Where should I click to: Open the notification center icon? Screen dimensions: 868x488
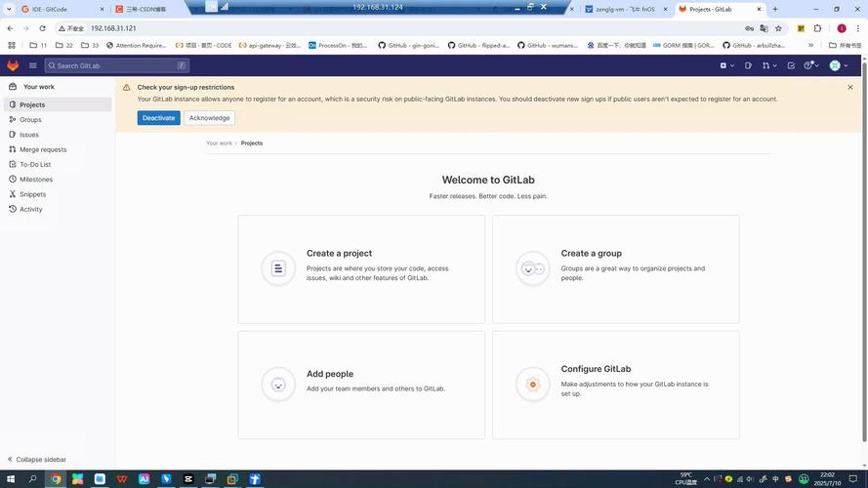(853, 479)
